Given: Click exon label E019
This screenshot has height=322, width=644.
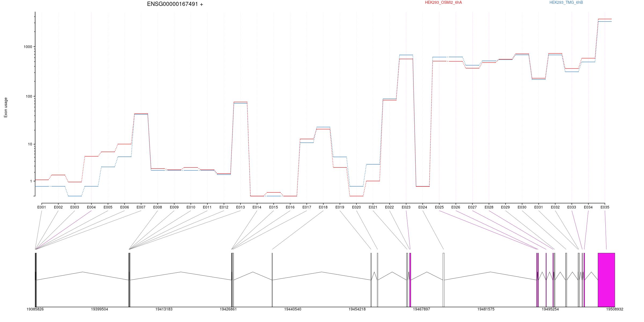Looking at the screenshot, I should tap(340, 207).
